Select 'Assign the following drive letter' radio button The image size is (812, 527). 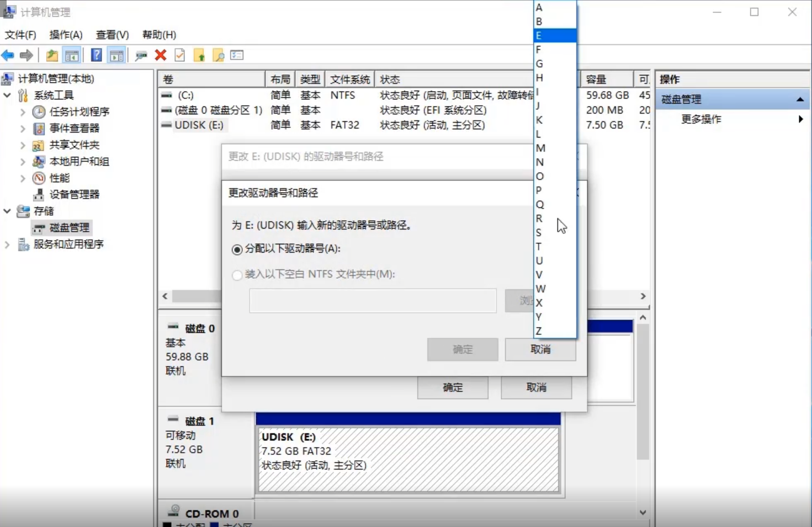(237, 249)
